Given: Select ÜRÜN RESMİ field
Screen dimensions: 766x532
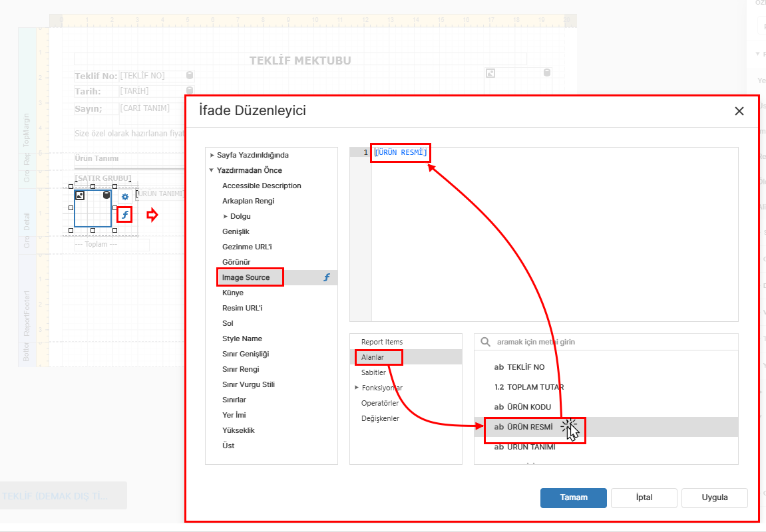Looking at the screenshot, I should coord(606,427).
